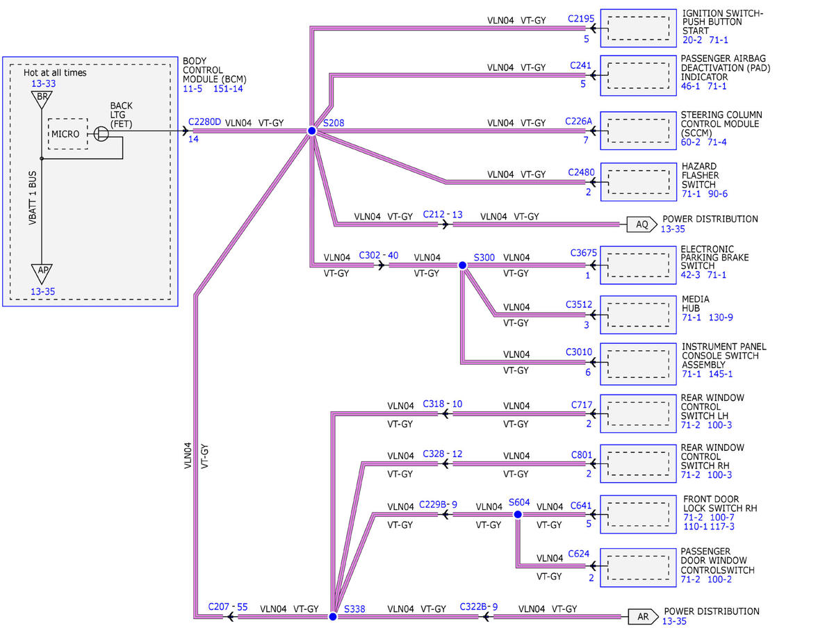The height and width of the screenshot is (644, 834).
Task: Open page reference 13-35 below the AP symbol
Action: pyautogui.click(x=42, y=291)
